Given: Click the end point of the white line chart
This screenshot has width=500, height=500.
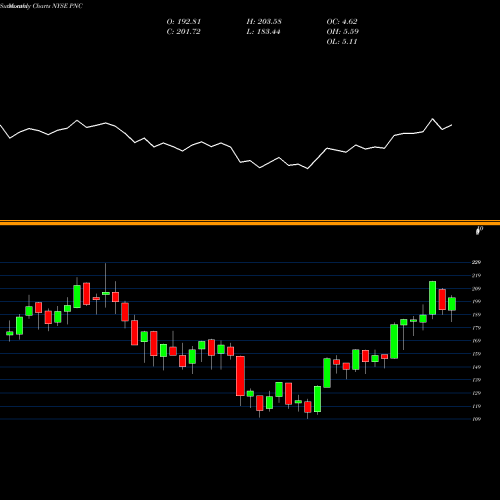Looking at the screenshot, I should 452,125.
